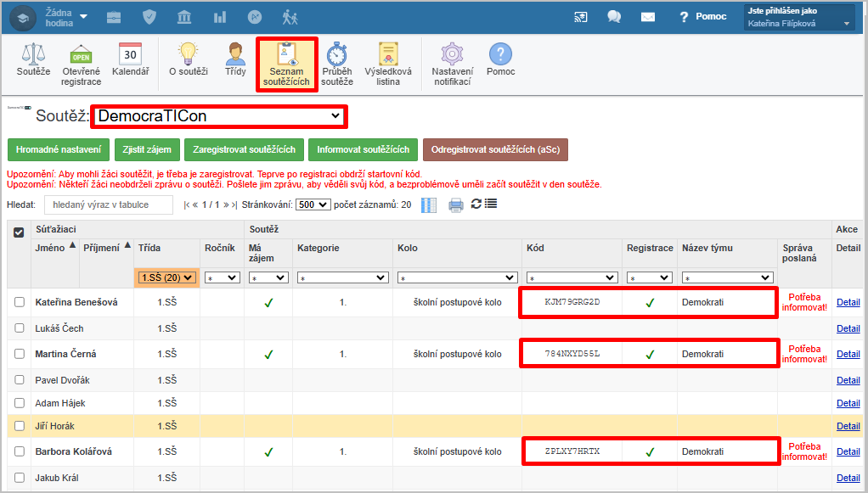Click the Hledat search input field
The height and width of the screenshot is (493, 868).
pos(109,204)
